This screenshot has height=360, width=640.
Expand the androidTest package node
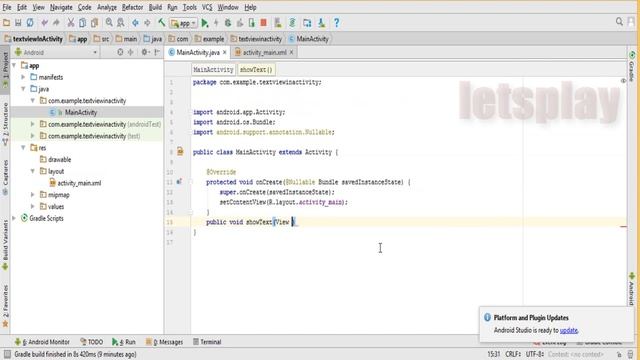pos(33,124)
